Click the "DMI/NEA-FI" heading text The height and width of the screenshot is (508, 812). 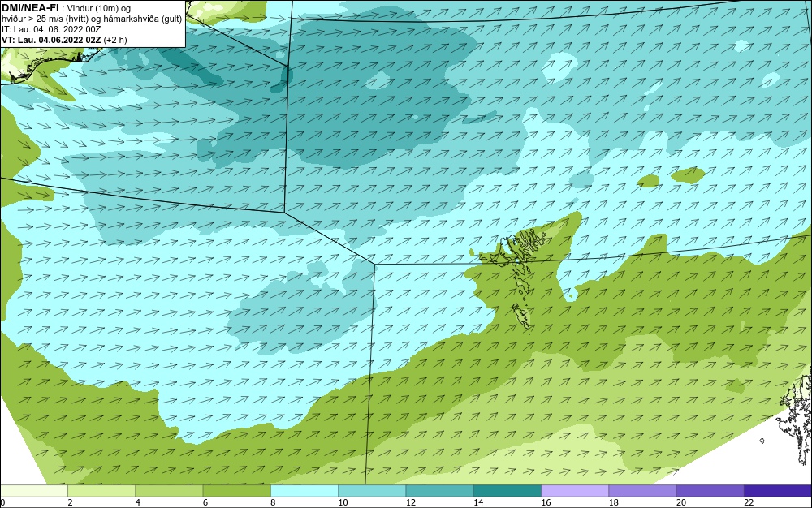click(30, 8)
